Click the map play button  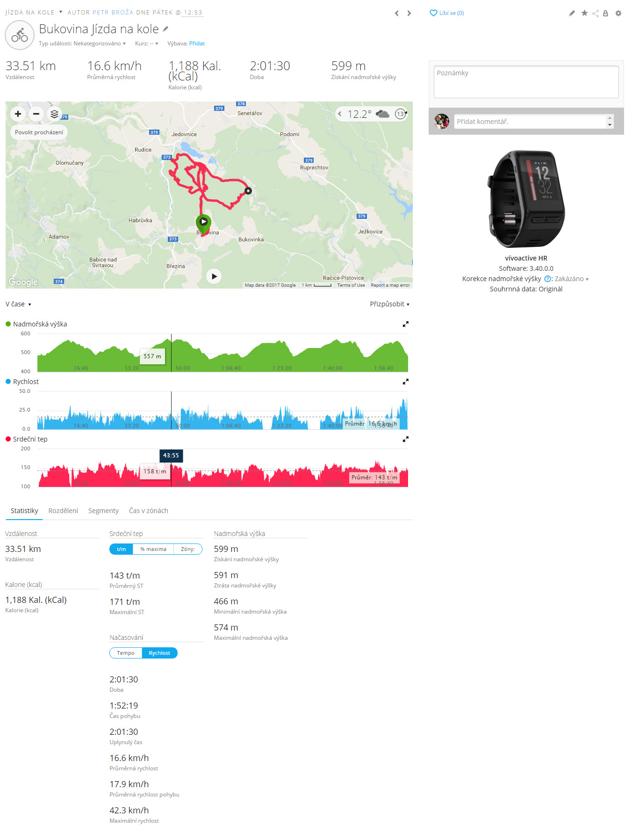click(x=214, y=276)
